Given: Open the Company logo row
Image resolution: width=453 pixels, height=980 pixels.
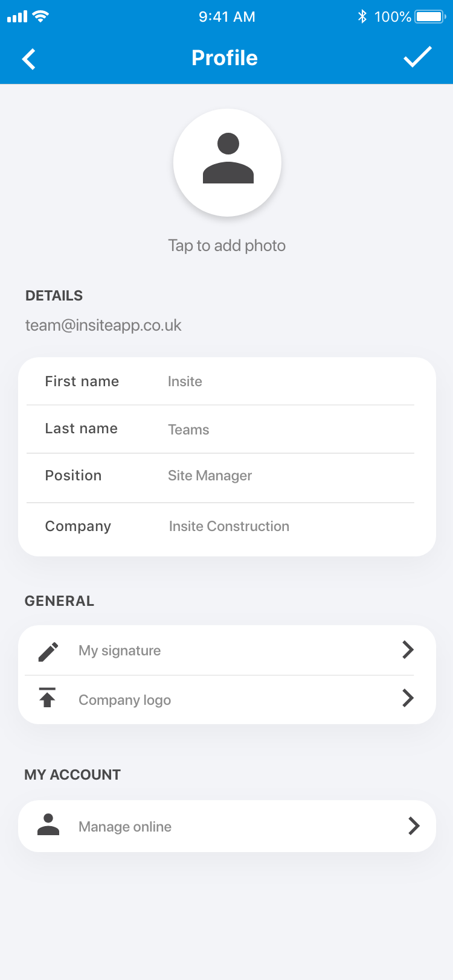Looking at the screenshot, I should pos(227,699).
